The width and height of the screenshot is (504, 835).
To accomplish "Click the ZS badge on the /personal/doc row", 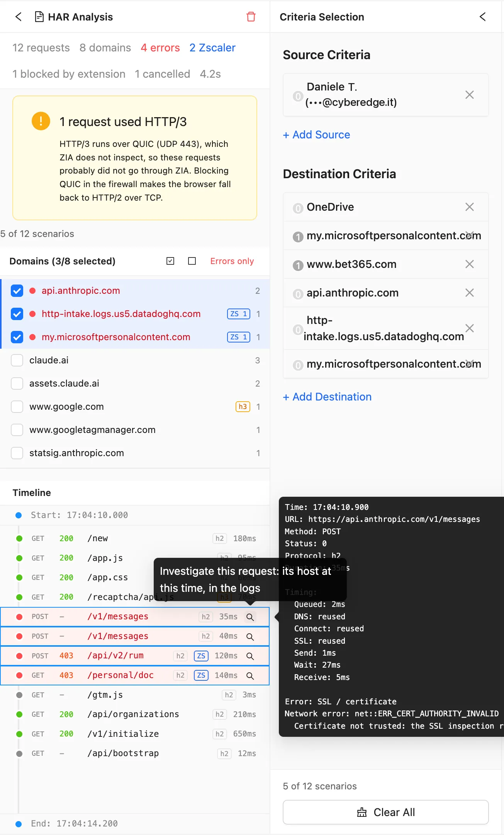I will [x=201, y=675].
